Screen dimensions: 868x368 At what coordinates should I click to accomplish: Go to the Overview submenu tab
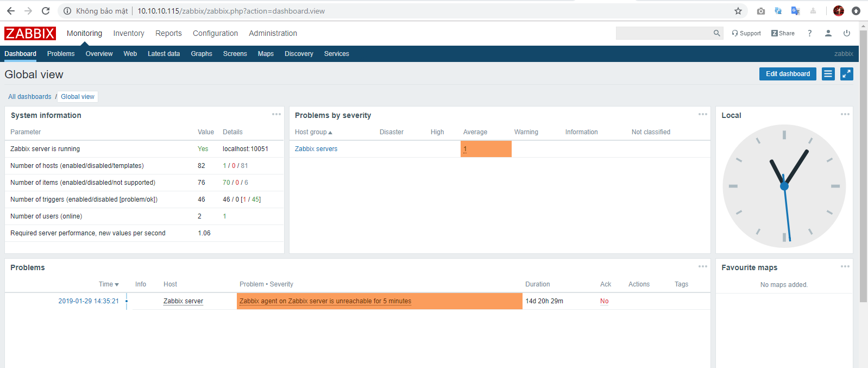click(99, 54)
